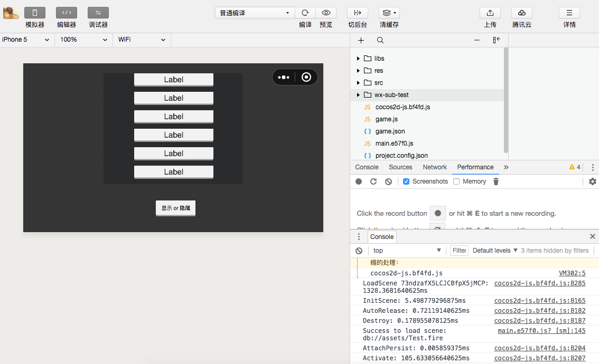Toggle the editor panel button
Viewport: 599px width, 364px height.
67,13
